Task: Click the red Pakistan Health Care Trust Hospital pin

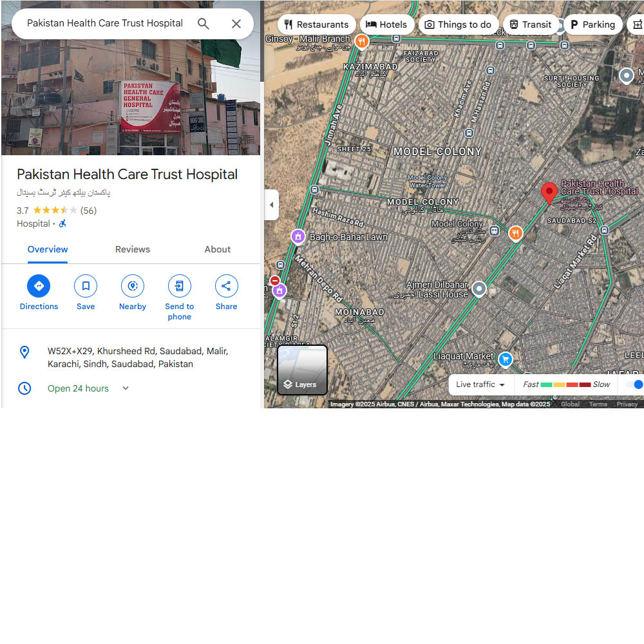Action: coord(549,193)
